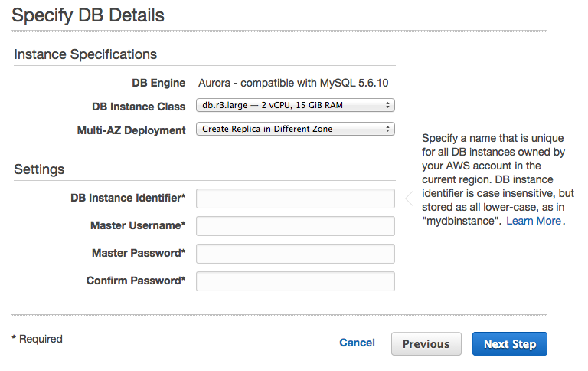Focus the Confirm Password input box

click(296, 281)
